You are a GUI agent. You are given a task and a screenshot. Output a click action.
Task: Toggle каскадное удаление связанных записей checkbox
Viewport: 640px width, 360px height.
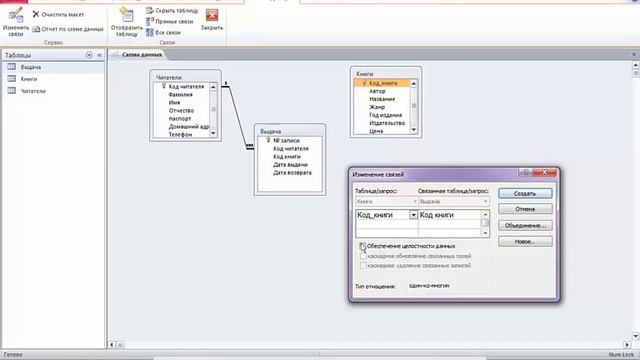coord(363,265)
